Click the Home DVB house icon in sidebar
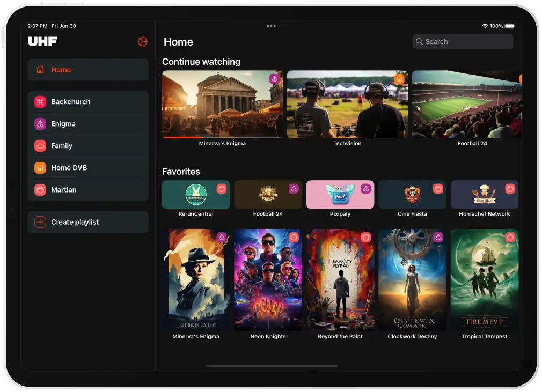The width and height of the screenshot is (542, 392). point(39,168)
